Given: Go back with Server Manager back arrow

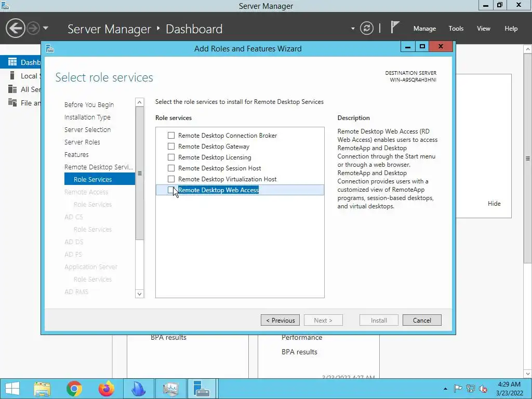Looking at the screenshot, I should pyautogui.click(x=15, y=28).
